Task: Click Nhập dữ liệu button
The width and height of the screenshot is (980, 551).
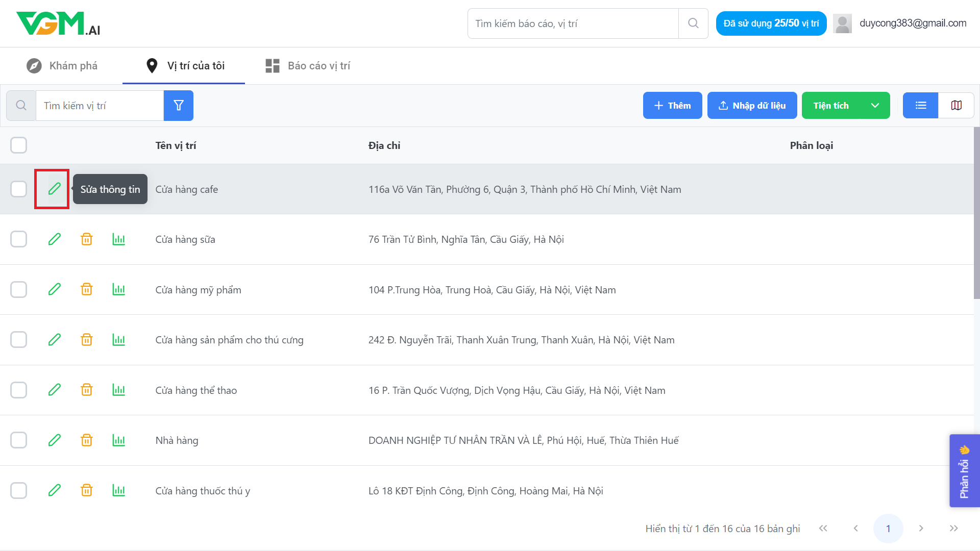Action: pyautogui.click(x=752, y=106)
